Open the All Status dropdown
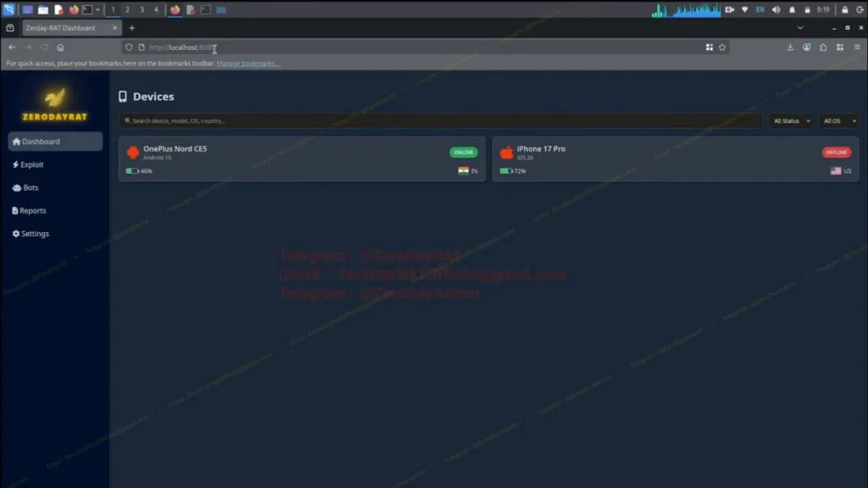 click(790, 120)
